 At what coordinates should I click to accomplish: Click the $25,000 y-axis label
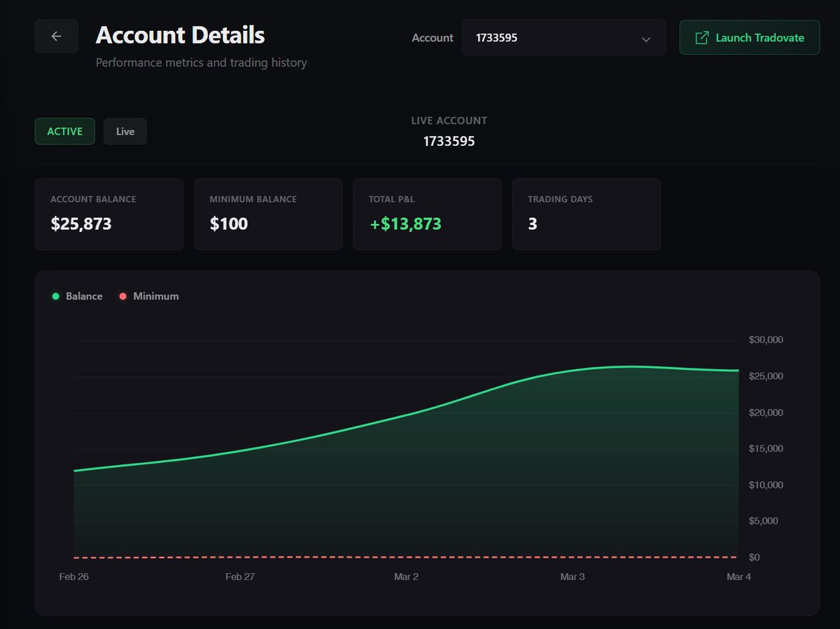766,376
